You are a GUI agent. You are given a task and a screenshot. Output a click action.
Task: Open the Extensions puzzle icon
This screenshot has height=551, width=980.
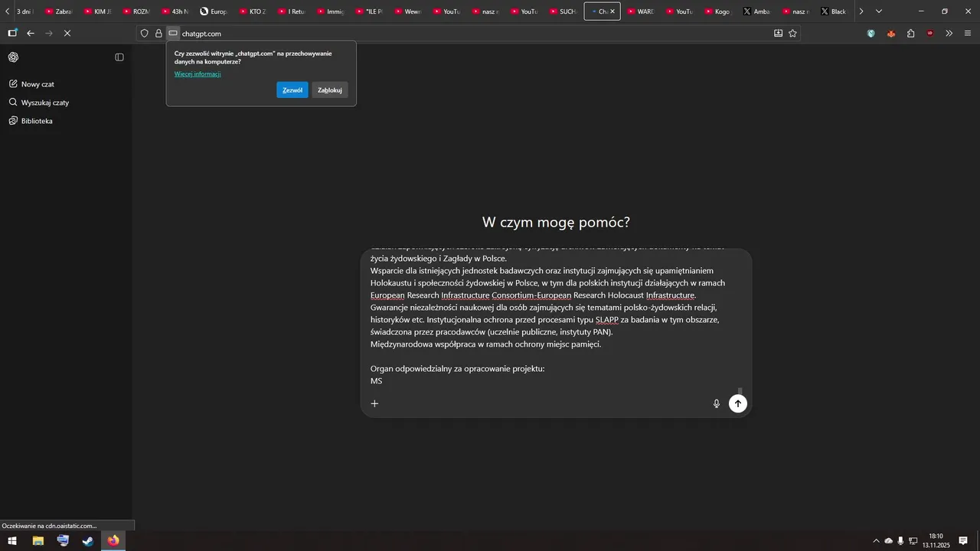coord(910,34)
